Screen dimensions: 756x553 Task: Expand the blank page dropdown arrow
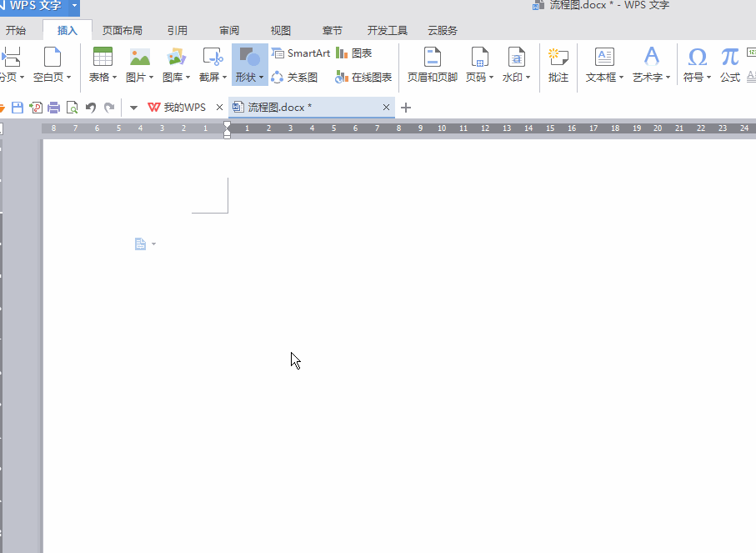click(69, 78)
